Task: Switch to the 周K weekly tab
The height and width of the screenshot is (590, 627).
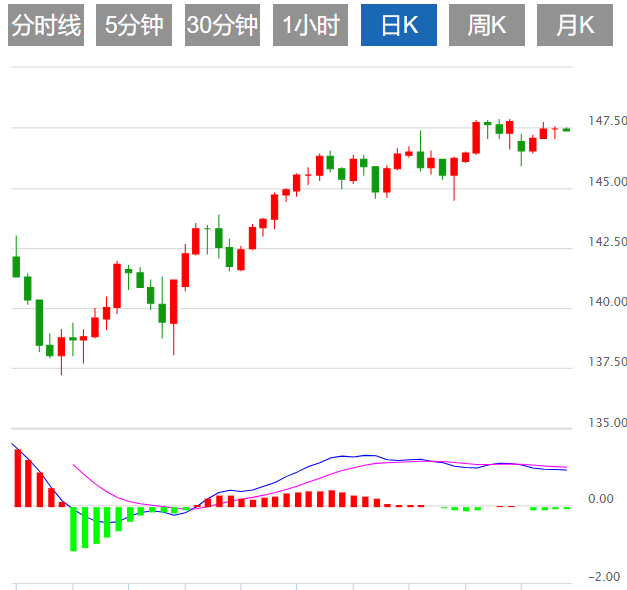Action: click(x=486, y=26)
